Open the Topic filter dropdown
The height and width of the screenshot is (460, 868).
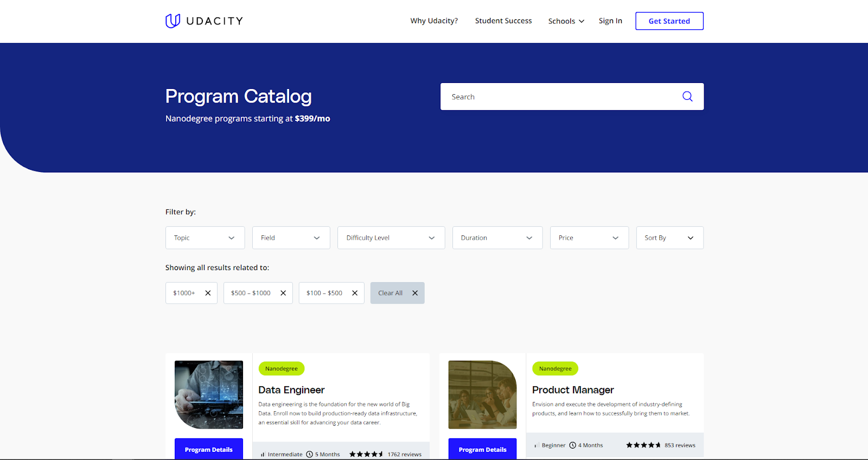205,238
